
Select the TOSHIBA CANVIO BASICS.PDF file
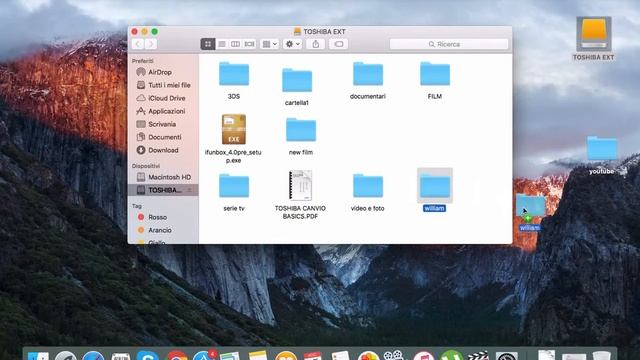point(300,186)
